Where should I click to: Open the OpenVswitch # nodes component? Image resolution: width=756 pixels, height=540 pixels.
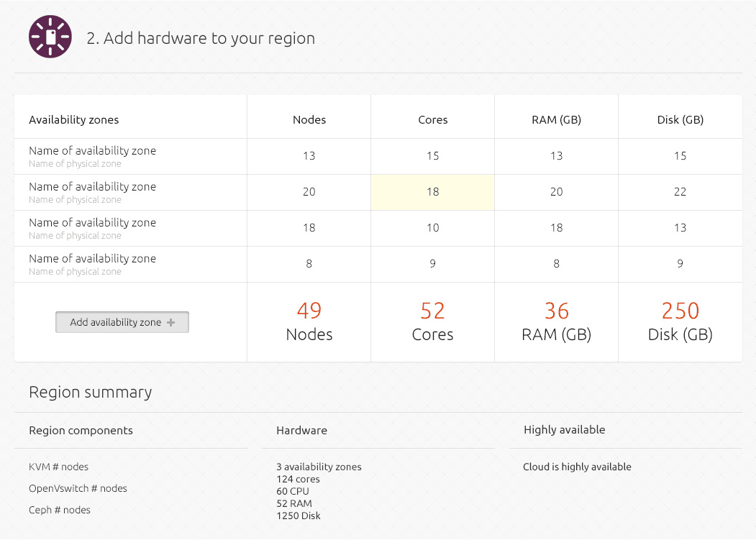tap(78, 488)
